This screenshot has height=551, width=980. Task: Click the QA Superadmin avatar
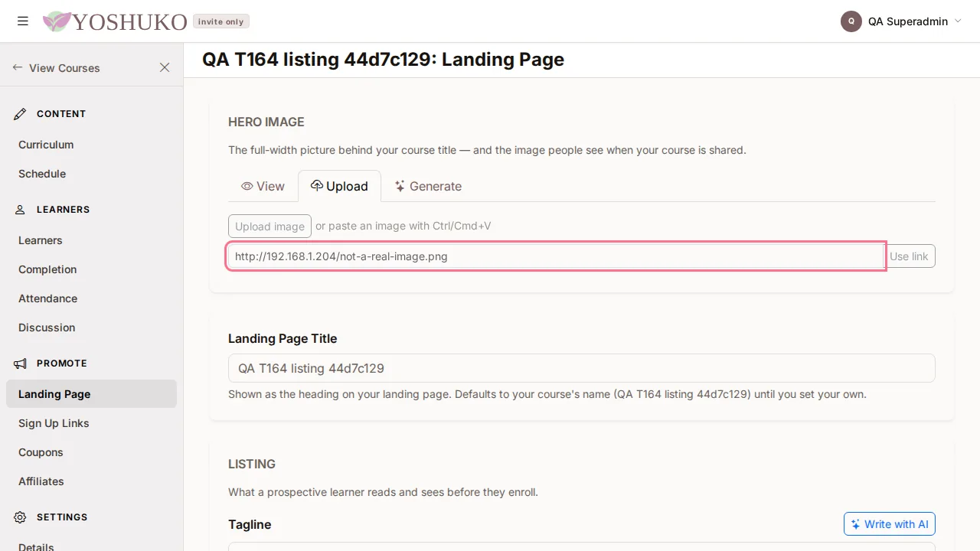click(851, 21)
